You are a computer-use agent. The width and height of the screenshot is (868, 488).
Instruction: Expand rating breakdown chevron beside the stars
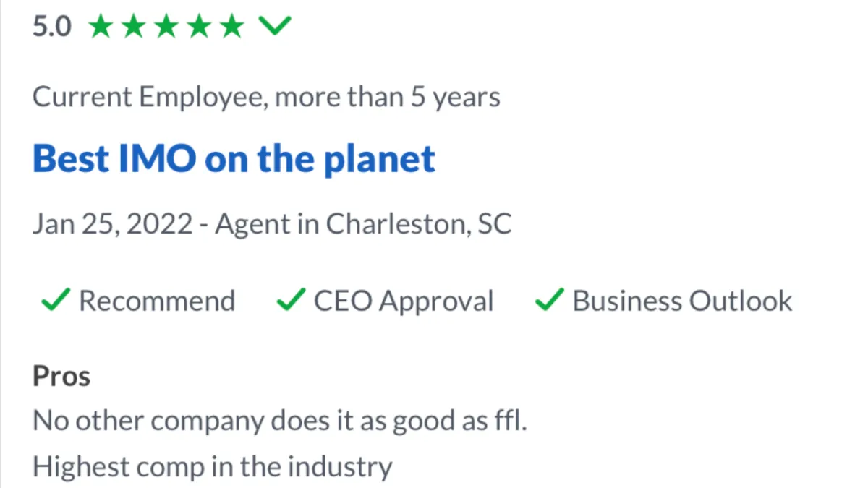[275, 27]
